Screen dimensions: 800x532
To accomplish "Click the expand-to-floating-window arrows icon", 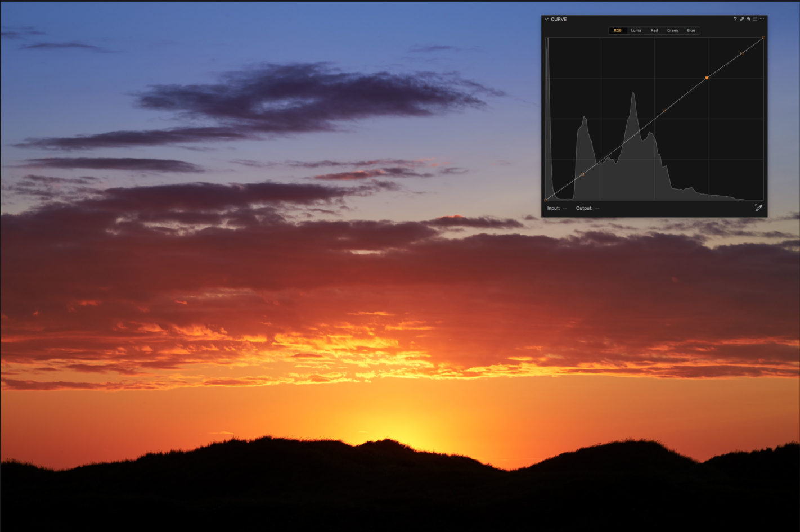I will pos(741,19).
